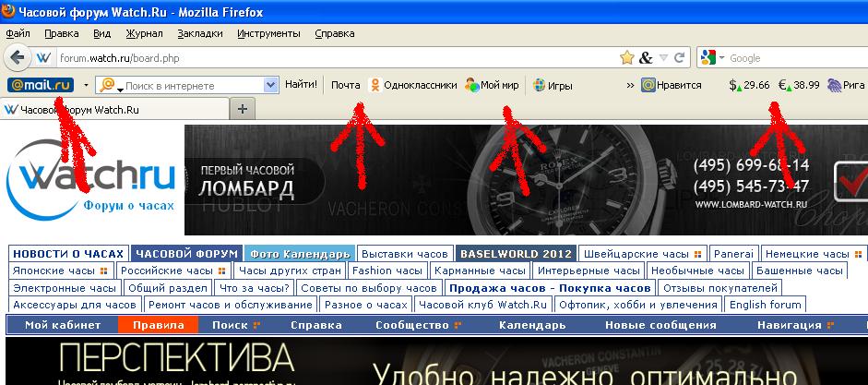The height and width of the screenshot is (385, 868).
Task: Expand the hidden toolbar items chevron
Action: [630, 85]
